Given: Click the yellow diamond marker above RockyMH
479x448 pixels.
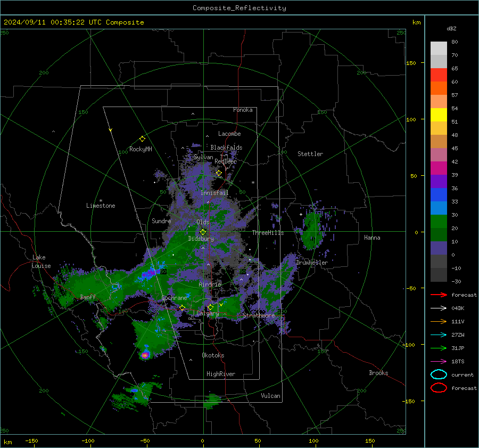Looking at the screenshot, I should click(142, 139).
